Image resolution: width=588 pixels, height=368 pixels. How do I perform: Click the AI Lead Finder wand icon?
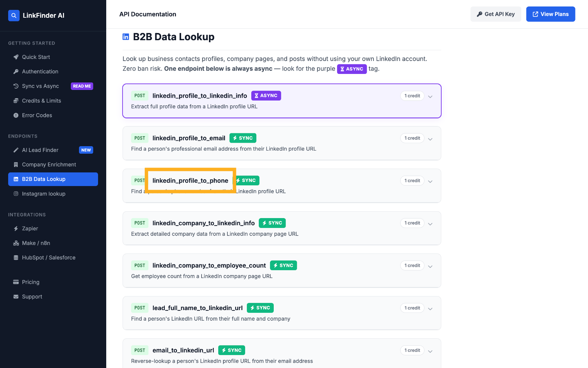tap(16, 150)
